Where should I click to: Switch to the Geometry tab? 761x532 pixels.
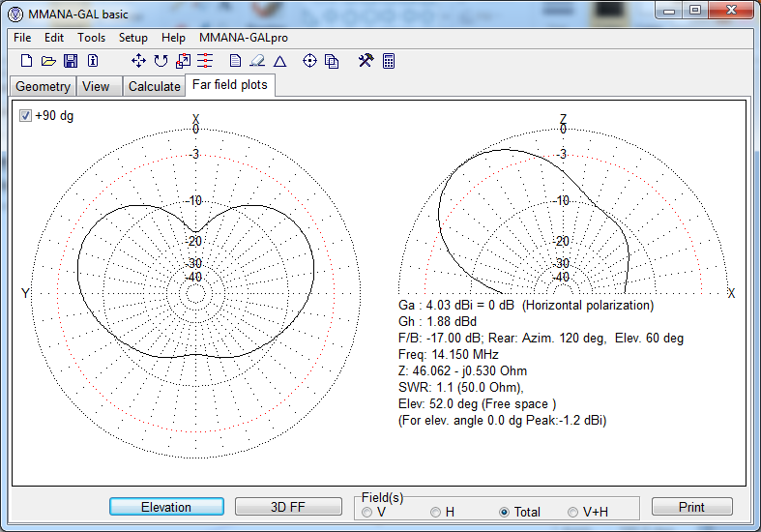point(43,86)
